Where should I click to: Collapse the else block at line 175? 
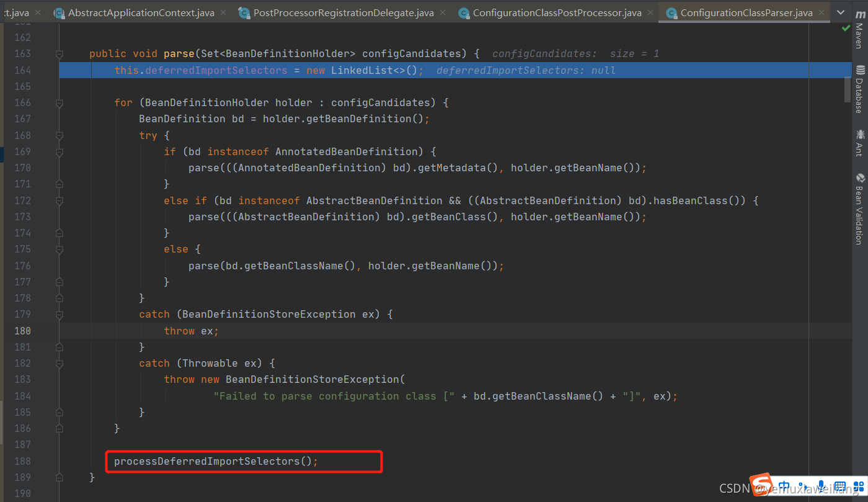60,249
